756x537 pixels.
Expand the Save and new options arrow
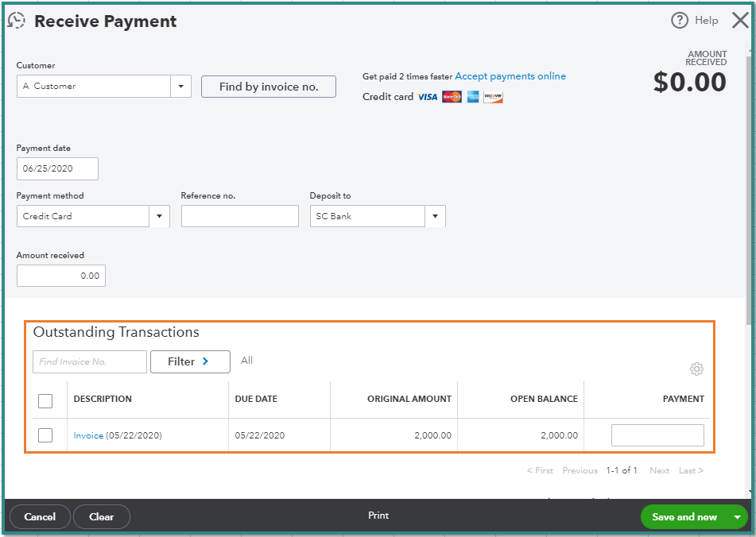737,516
